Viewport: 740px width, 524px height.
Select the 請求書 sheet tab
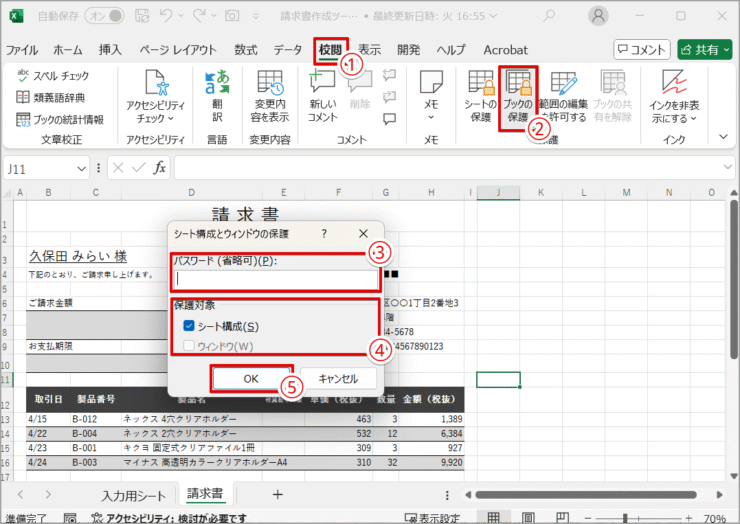coord(205,493)
